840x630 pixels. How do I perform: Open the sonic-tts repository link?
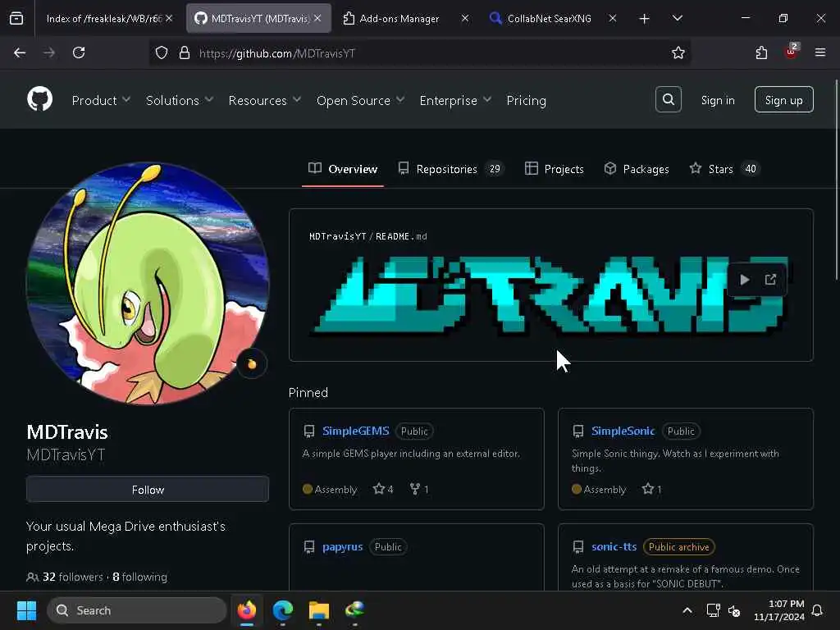point(614,547)
